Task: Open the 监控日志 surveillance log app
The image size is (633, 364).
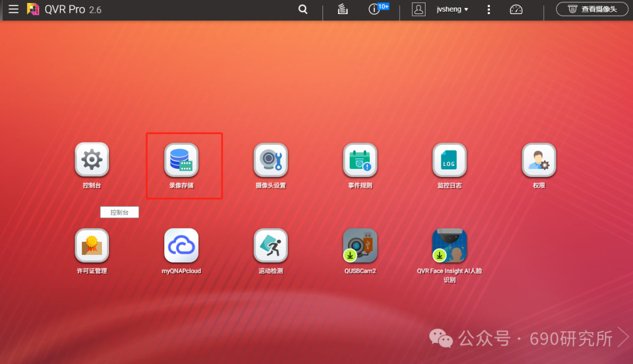Action: point(450,160)
